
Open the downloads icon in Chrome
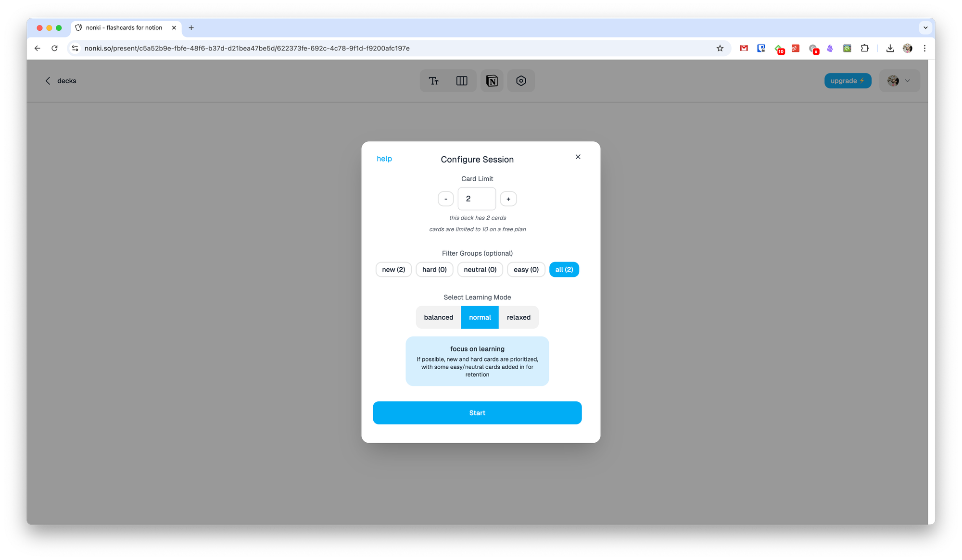[x=890, y=48]
